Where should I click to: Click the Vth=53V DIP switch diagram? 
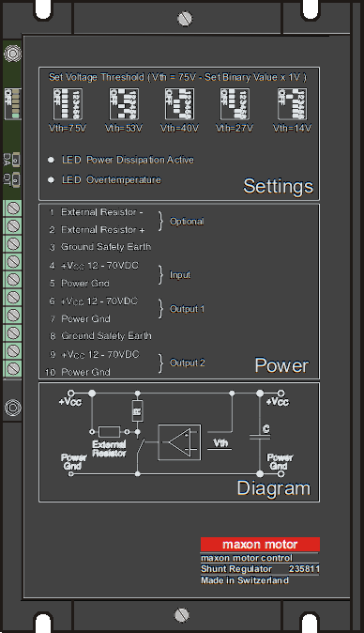pyautogui.click(x=124, y=104)
